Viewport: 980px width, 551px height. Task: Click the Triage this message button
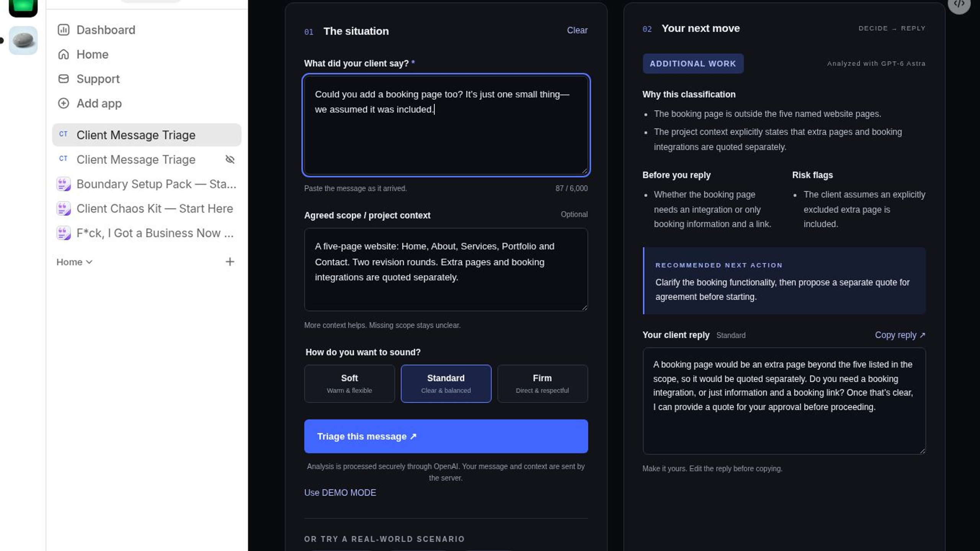(x=446, y=436)
